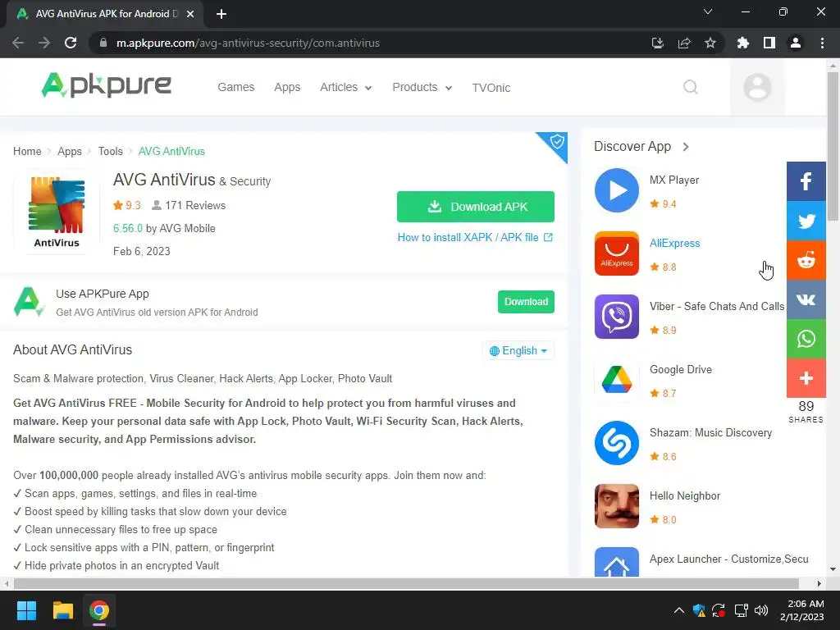840x630 pixels.
Task: Open the English language dropdown
Action: click(x=518, y=350)
